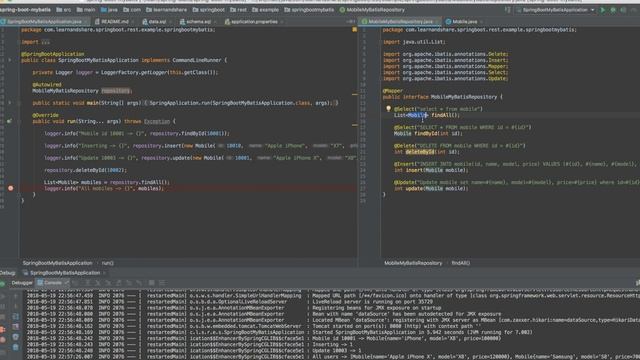Click MobileMyBatisRepository in right editor breadcrumb

(413, 263)
